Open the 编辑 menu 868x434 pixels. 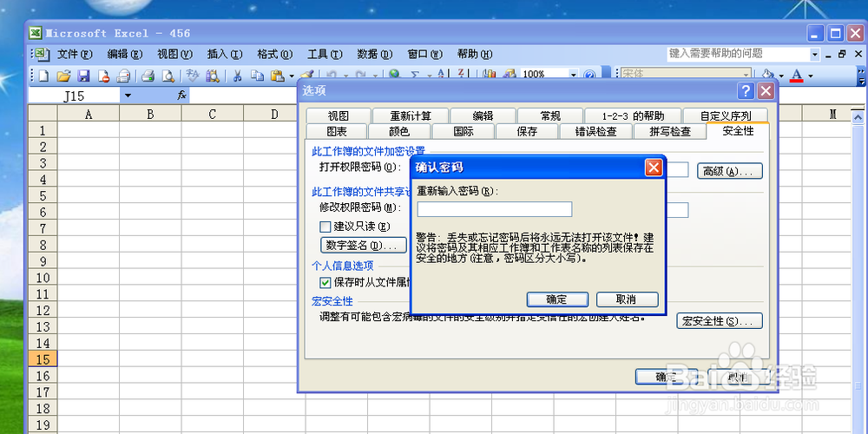coord(125,54)
